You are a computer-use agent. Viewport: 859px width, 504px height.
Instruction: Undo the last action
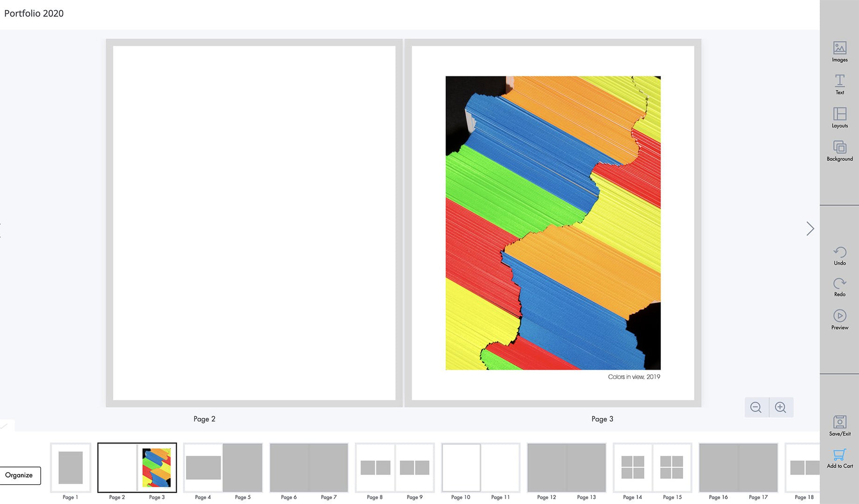click(x=839, y=256)
